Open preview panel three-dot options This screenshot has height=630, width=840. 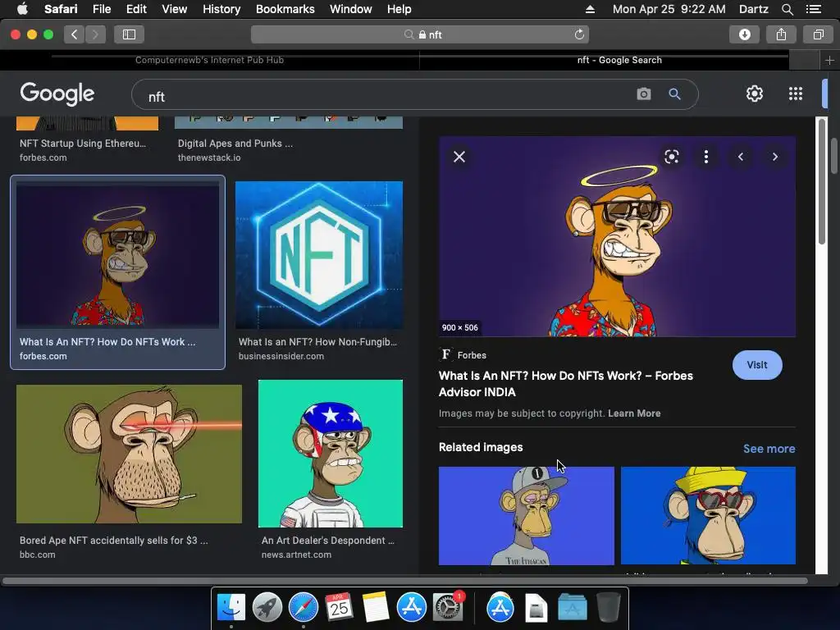pyautogui.click(x=706, y=157)
